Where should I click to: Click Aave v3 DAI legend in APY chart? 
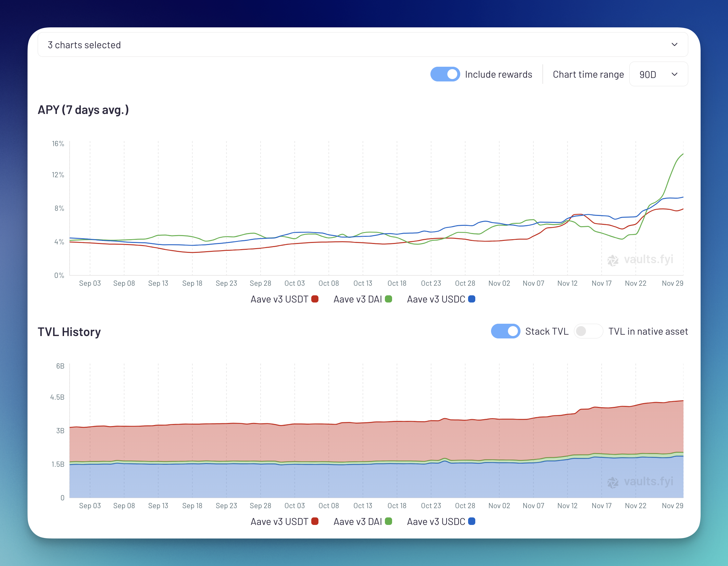363,299
